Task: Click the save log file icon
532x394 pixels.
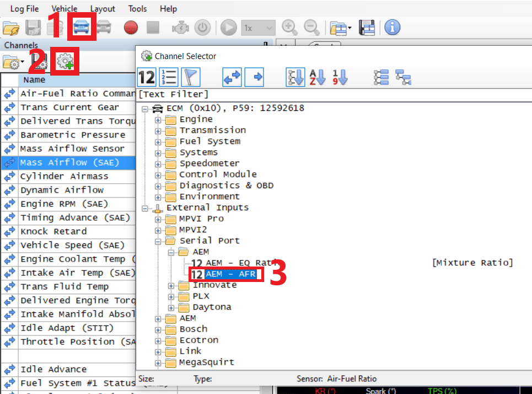Action: [33, 28]
